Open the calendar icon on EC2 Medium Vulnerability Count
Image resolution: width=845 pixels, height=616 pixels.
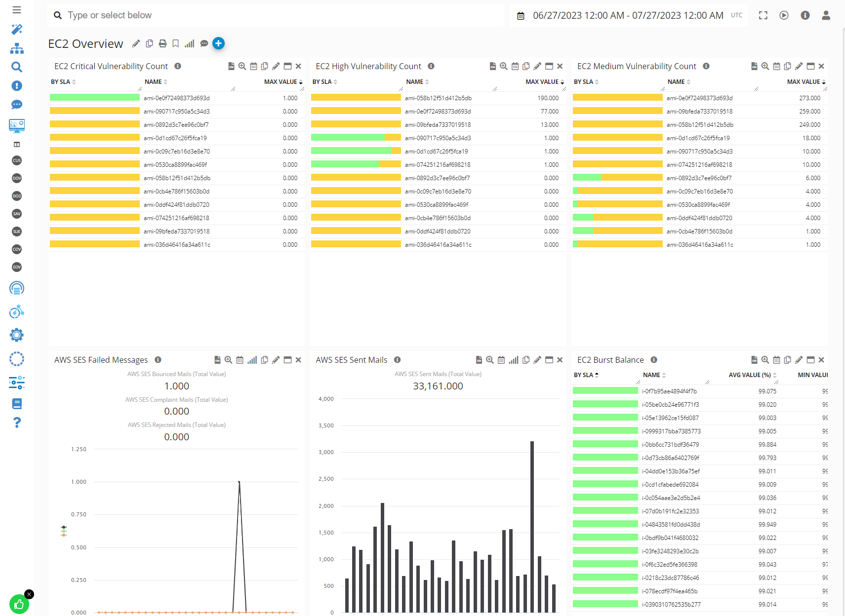[x=776, y=66]
